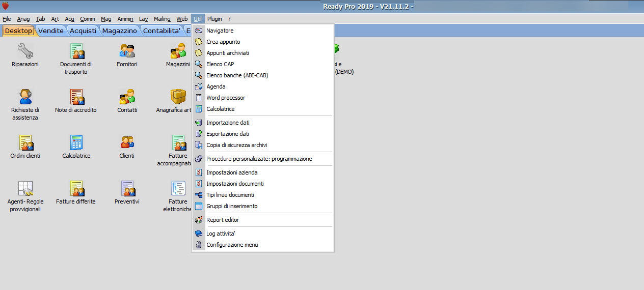The width and height of the screenshot is (644, 290).
Task: Launch Word processor from the menu
Action: (x=263, y=98)
